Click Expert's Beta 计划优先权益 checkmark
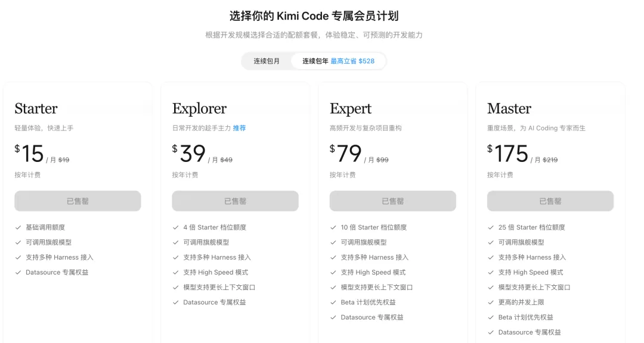 coord(333,303)
